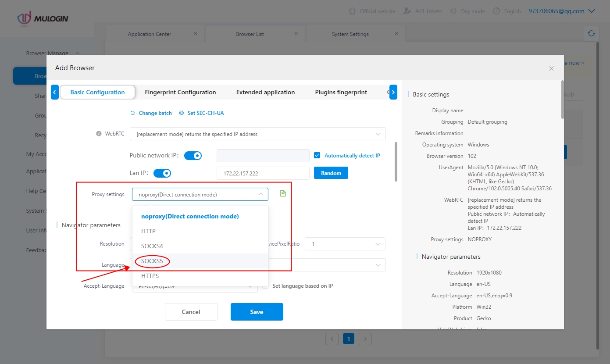
Task: Close the Add Browser dialog
Action: click(x=551, y=68)
